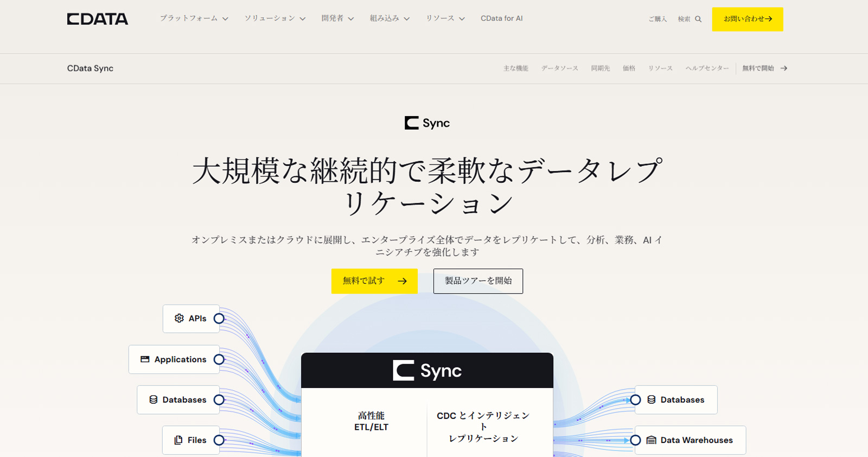
Task: Click the CData Sync page title
Action: 90,68
